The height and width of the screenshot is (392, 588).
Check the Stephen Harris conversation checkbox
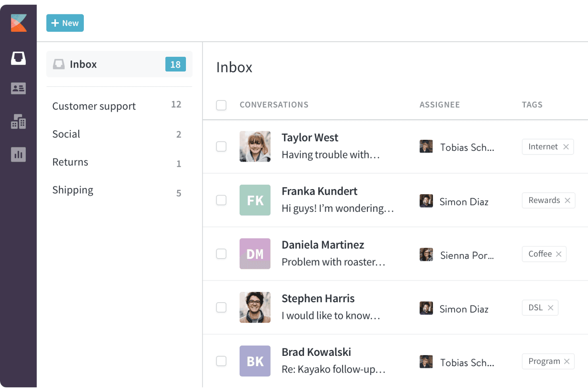coord(221,307)
